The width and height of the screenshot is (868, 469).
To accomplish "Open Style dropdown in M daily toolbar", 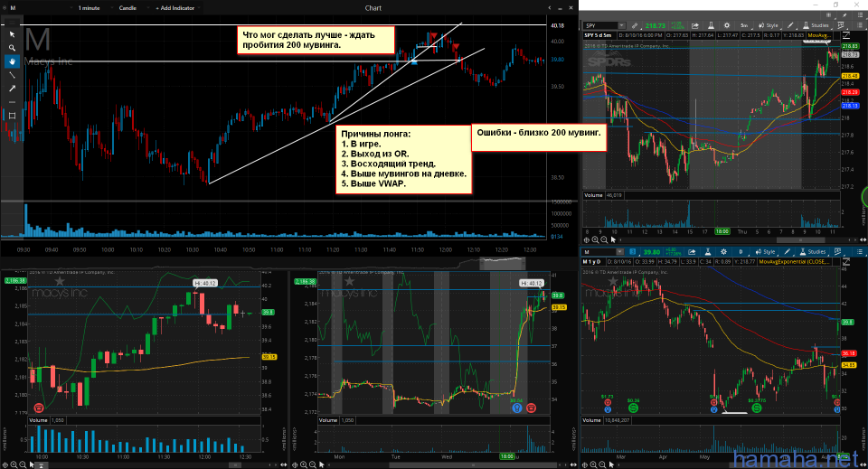I will (x=765, y=251).
